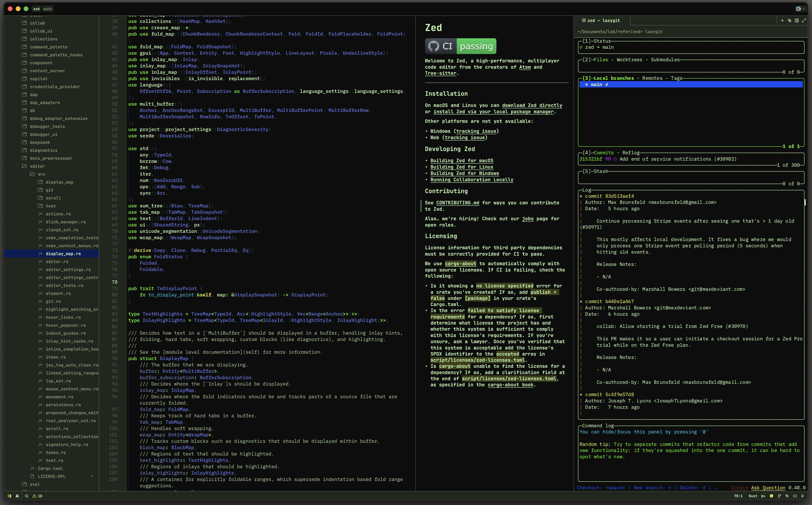Click the CI passing badge
Viewport: 812px width, 505px height.
(460, 46)
